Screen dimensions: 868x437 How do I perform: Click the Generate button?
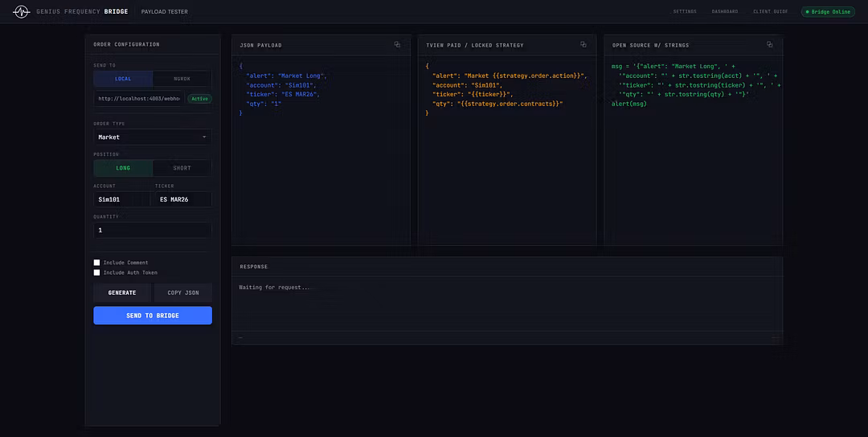coord(122,292)
